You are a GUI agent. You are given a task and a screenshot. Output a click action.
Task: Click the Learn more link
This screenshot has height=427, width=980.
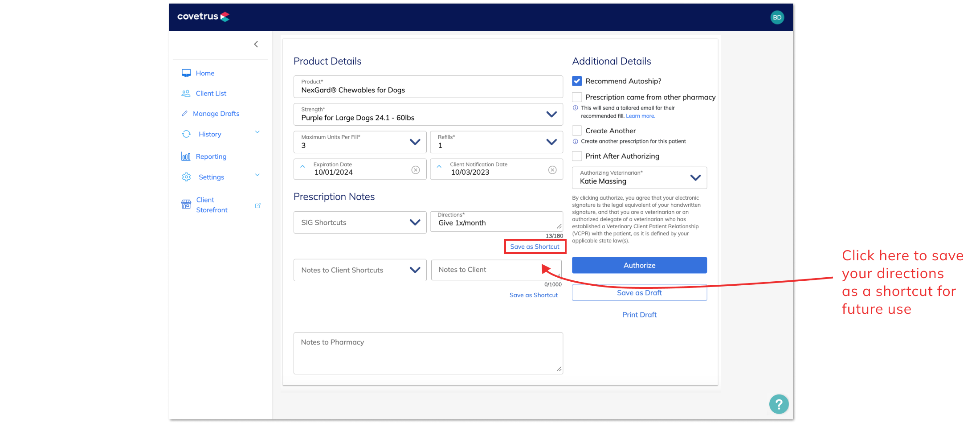(640, 116)
